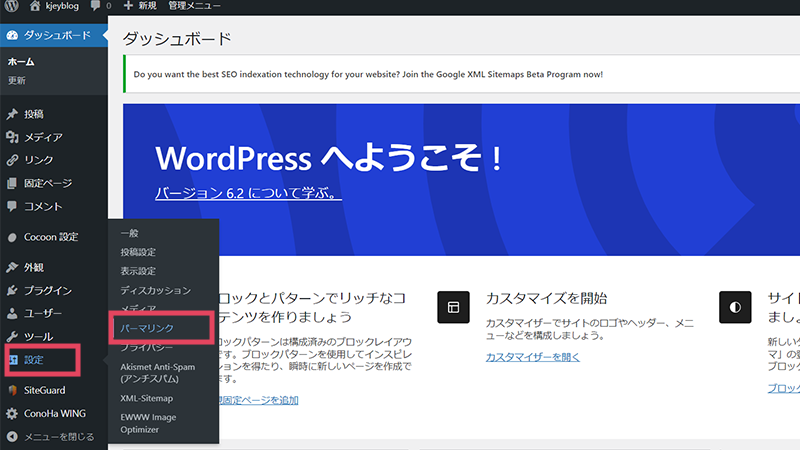The image size is (800, 450).
Task: Click the customize layout icon beside カスタマイズを開始
Action: [x=453, y=307]
